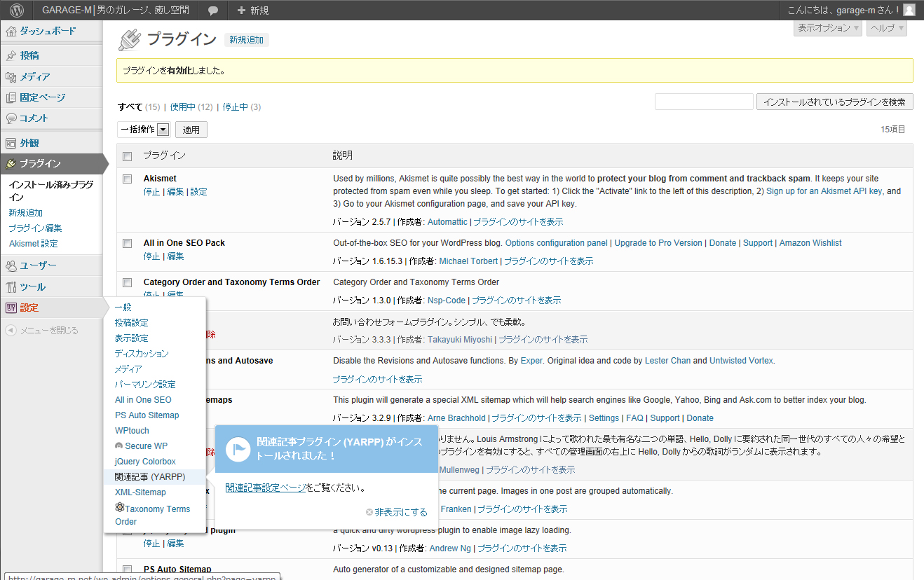Open the GARAGE-M site name menu

pyautogui.click(x=116, y=11)
